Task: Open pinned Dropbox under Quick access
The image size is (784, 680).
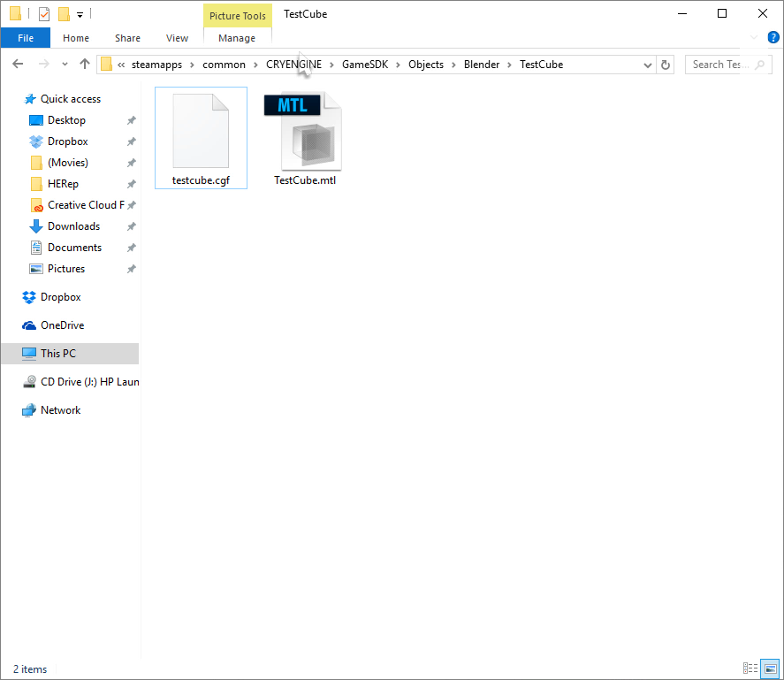Action: tap(67, 141)
